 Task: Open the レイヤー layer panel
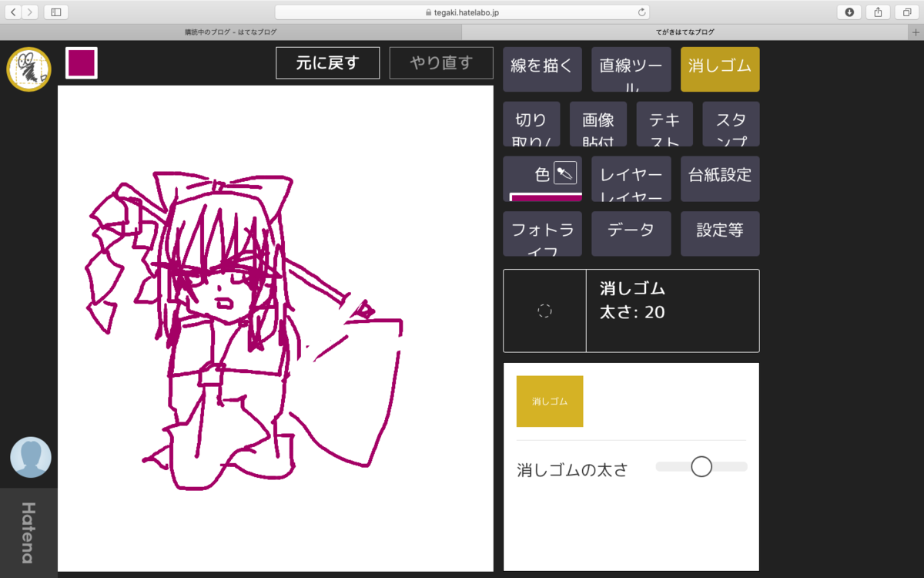[x=631, y=179]
